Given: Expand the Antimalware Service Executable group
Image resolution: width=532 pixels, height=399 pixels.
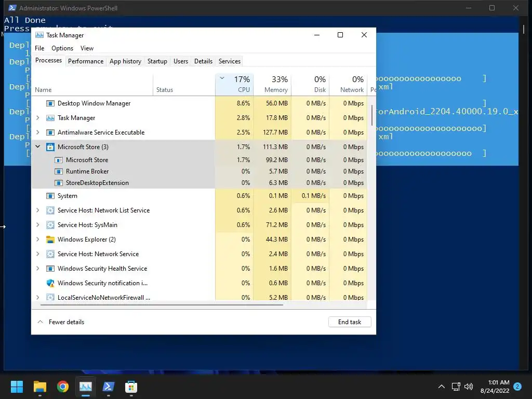Looking at the screenshot, I should 37,132.
